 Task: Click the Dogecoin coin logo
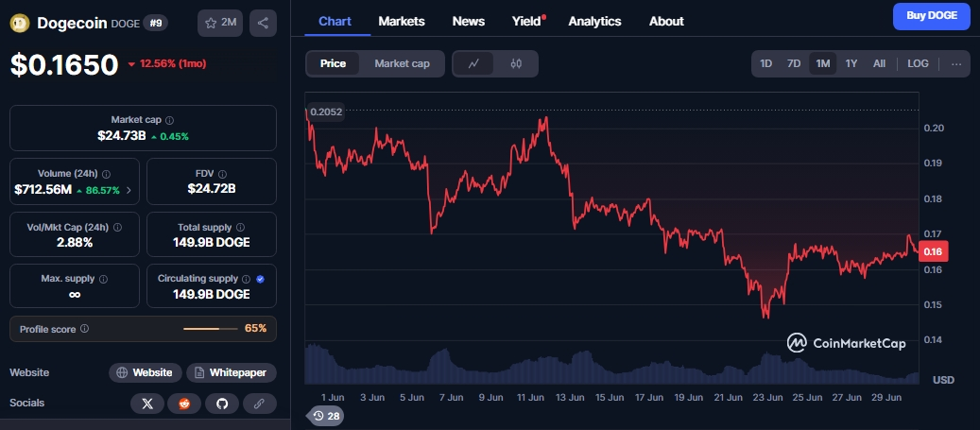pyautogui.click(x=20, y=23)
